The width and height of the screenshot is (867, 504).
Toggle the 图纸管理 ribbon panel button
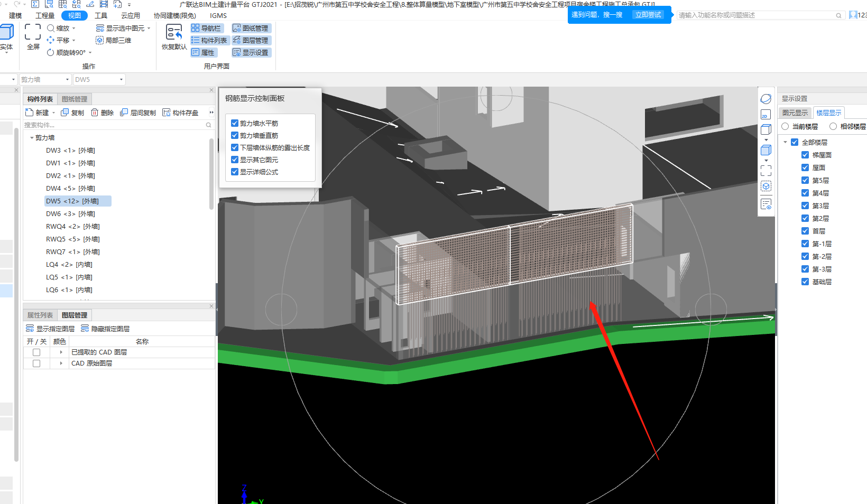[x=251, y=28]
